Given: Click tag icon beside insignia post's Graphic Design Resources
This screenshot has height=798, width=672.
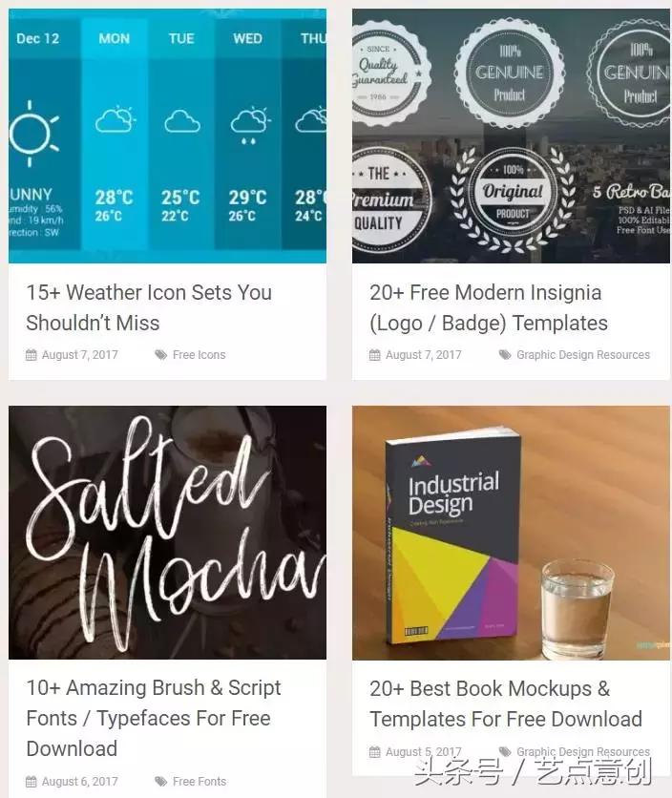Looking at the screenshot, I should point(505,355).
